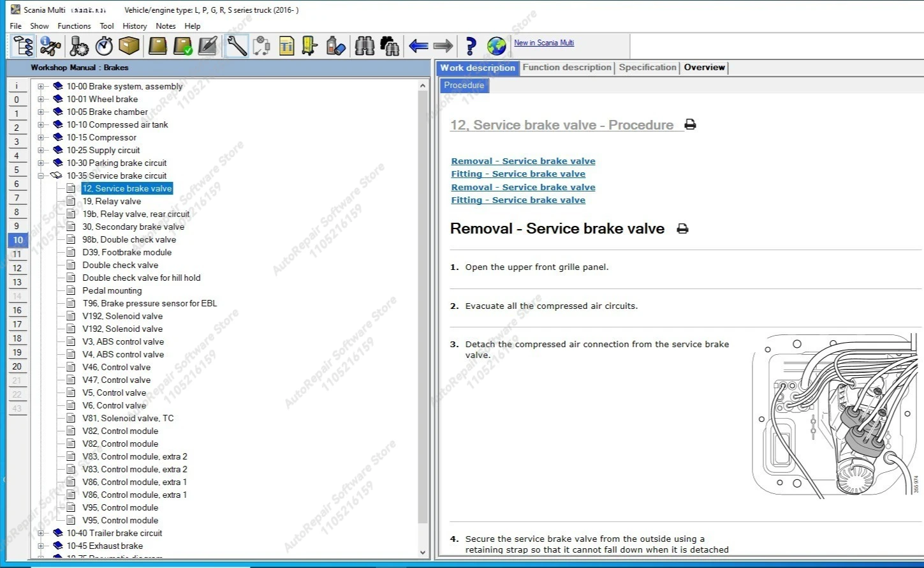Open the Notes menu
The width and height of the screenshot is (924, 568).
tap(165, 26)
